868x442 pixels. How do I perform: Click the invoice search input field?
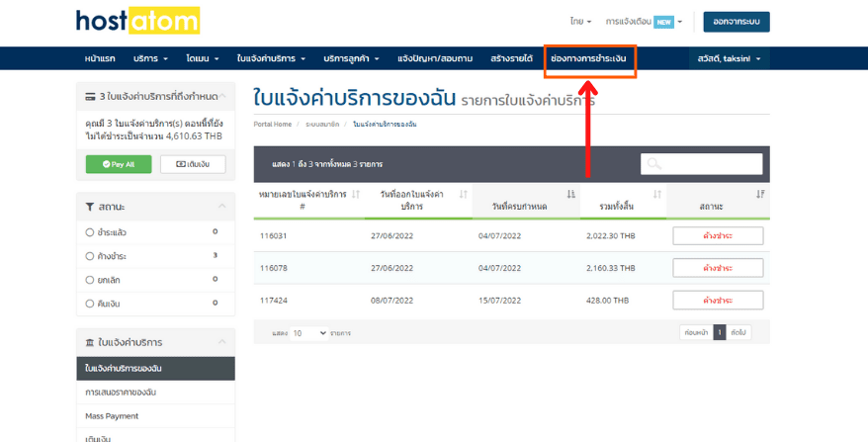[701, 164]
